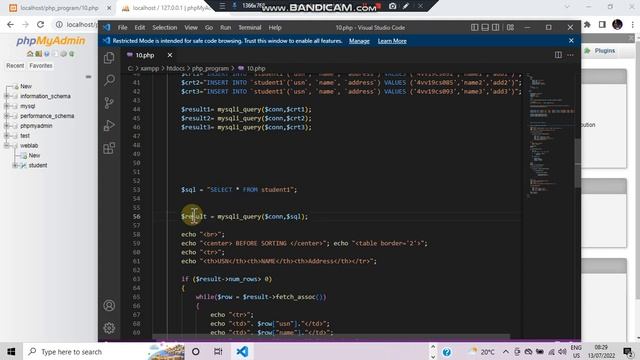Open the notifications center icon
640x360 pixels.
pos(628,351)
